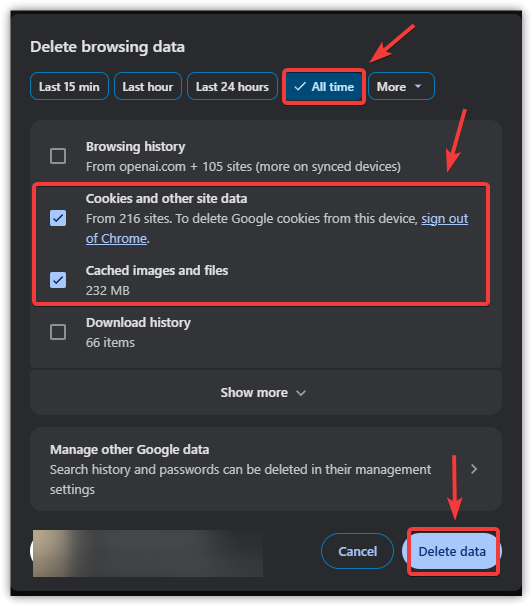Uncheck Cached images and files checkbox
This screenshot has width=532, height=606.
click(x=58, y=280)
